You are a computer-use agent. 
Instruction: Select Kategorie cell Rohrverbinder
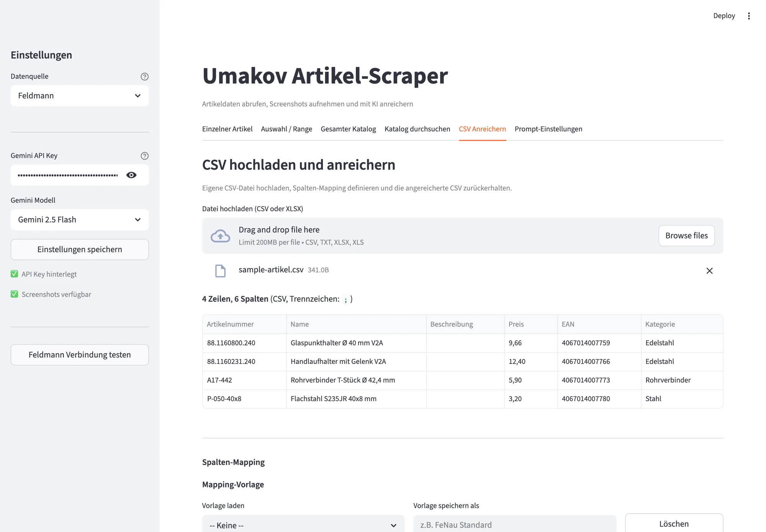[682, 380]
